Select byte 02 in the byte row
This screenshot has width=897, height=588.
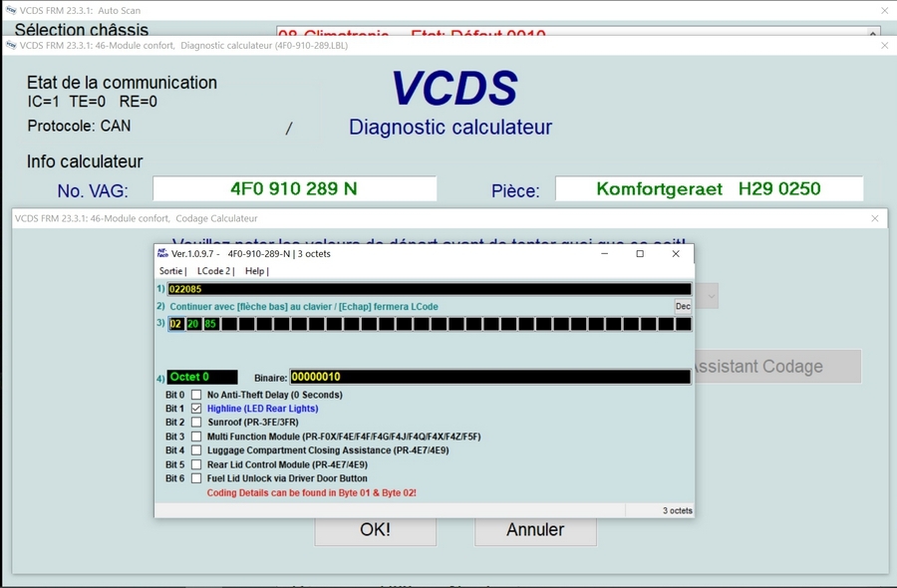point(176,324)
